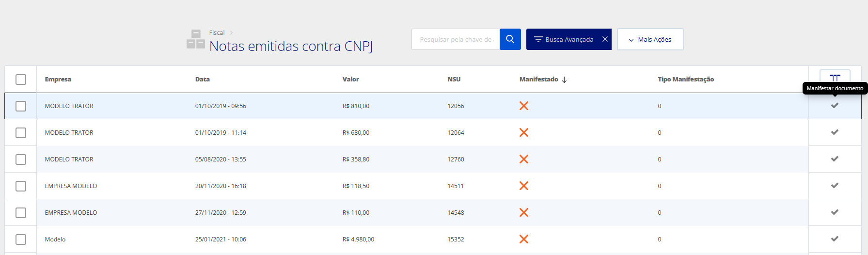Select checkbox for the 20/11/2020 EMPRESA MODELO row
The height and width of the screenshot is (255, 868).
[x=21, y=186]
